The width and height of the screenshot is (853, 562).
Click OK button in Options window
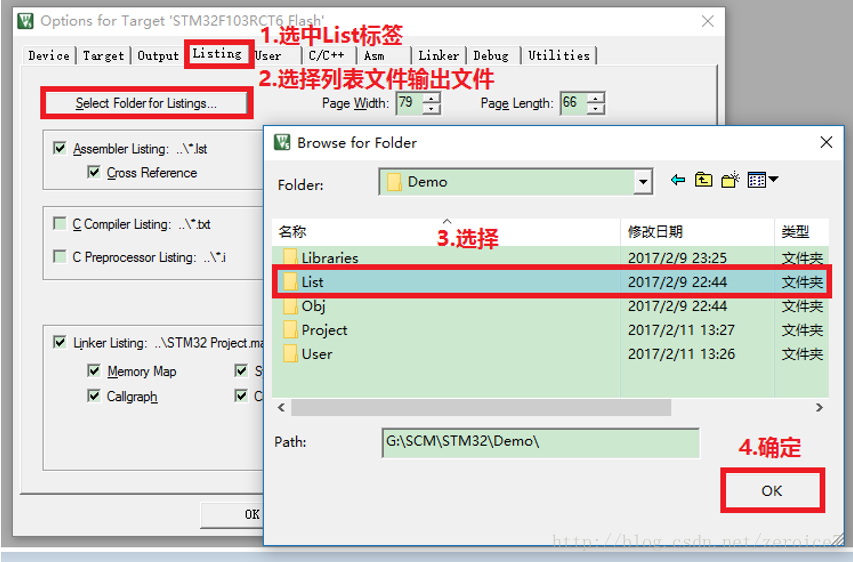[x=234, y=514]
